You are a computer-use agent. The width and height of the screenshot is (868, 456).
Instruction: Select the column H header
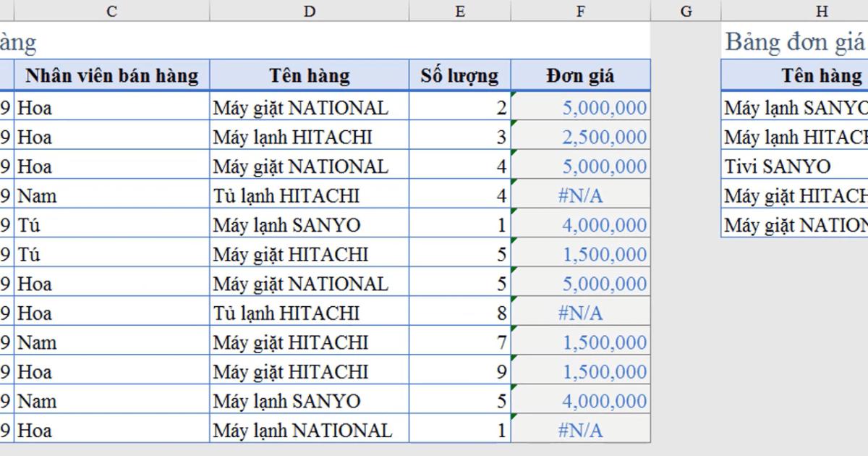pyautogui.click(x=822, y=10)
